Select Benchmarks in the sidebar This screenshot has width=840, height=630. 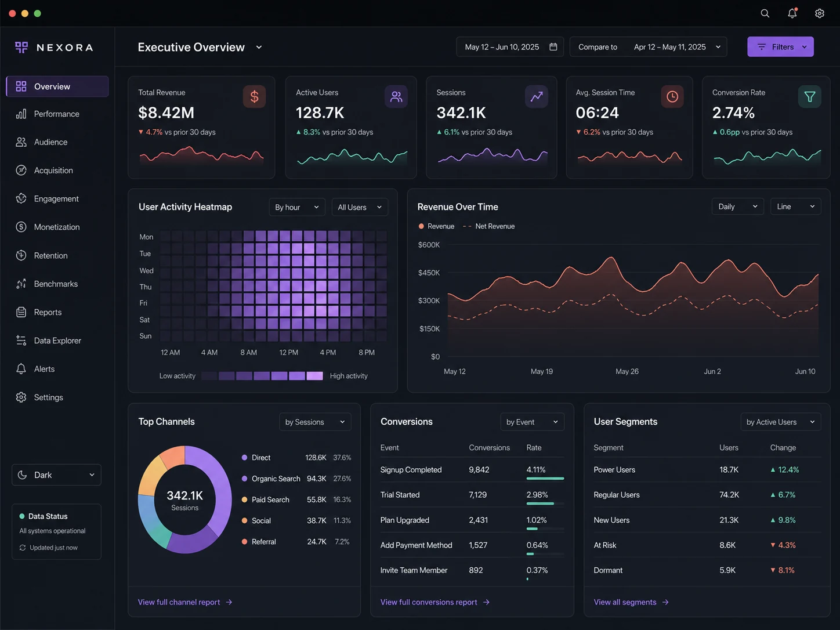[57, 284]
